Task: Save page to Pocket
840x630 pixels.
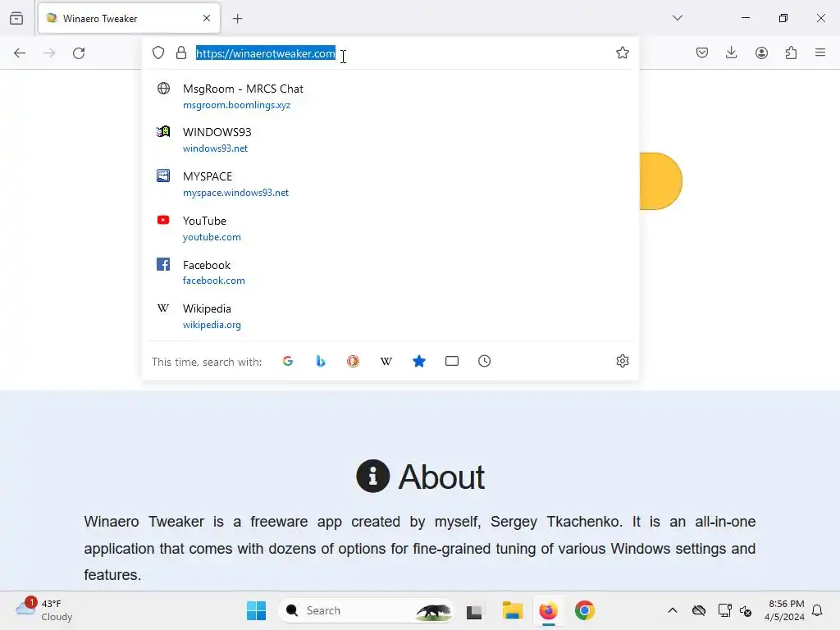Action: (x=702, y=52)
